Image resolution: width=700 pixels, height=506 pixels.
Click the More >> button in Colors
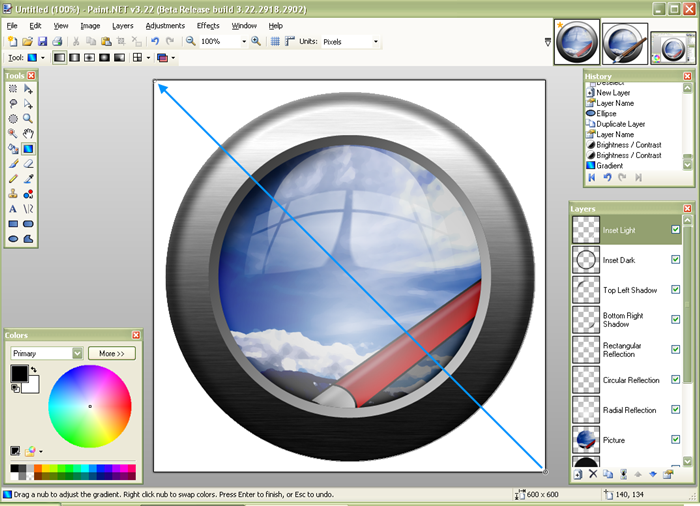(x=112, y=353)
